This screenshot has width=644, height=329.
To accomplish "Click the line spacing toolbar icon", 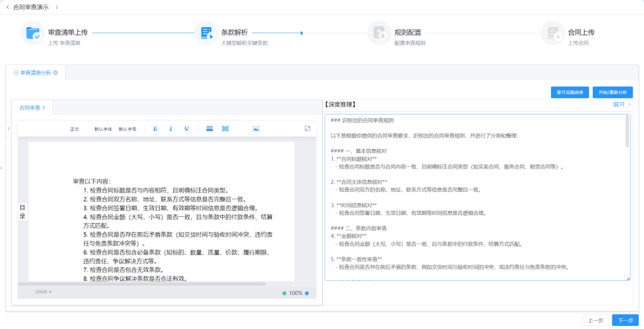I will [210, 129].
